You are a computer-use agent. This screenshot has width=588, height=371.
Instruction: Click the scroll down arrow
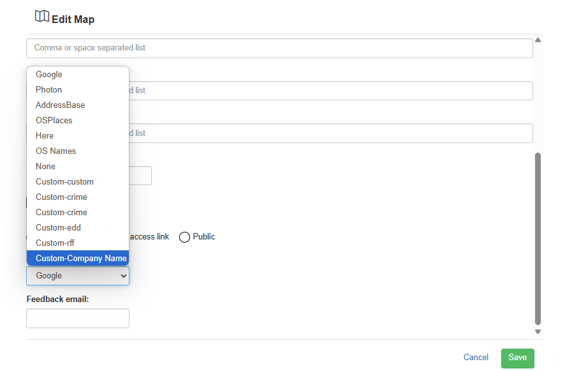click(x=538, y=331)
